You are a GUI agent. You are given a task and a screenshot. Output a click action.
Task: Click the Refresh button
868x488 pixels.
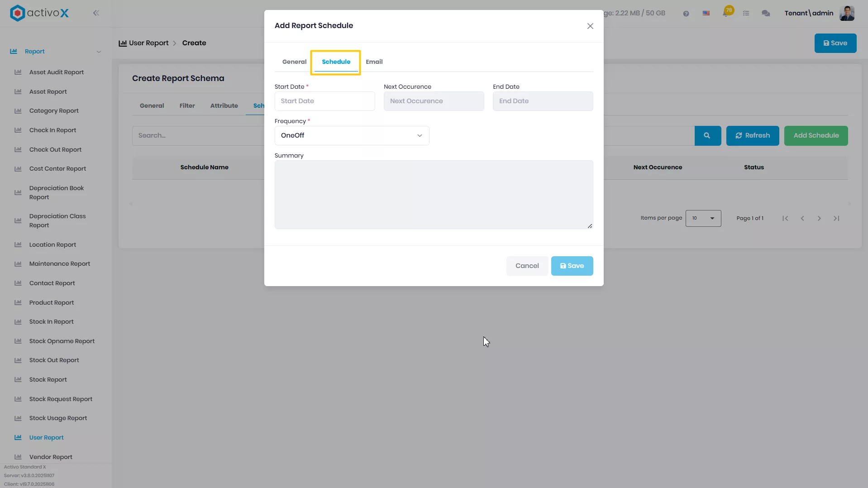tap(752, 136)
